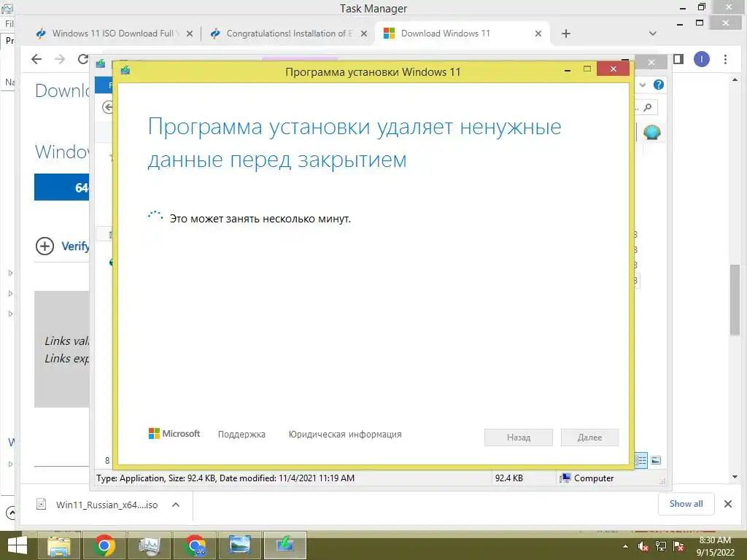This screenshot has width=747, height=560.
Task: Open the Windows Start button
Action: click(18, 545)
